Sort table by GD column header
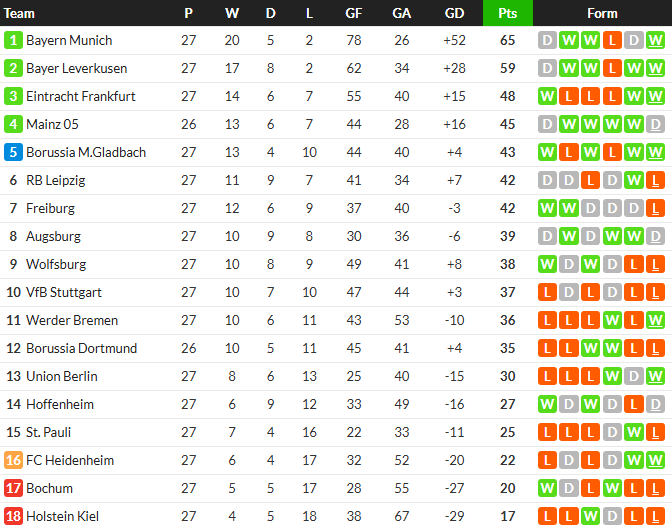This screenshot has width=672, height=529. coord(454,13)
